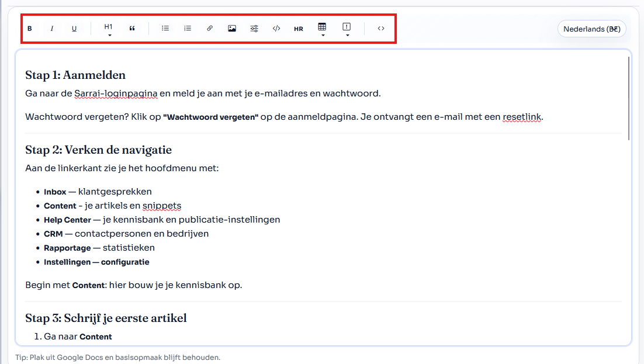
Task: Open the H1 heading dropdown
Action: [x=108, y=28]
